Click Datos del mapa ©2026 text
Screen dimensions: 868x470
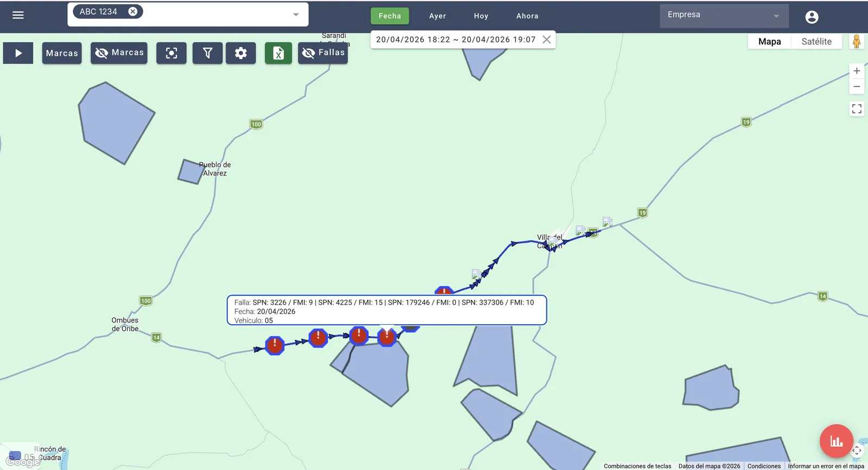tap(709, 466)
